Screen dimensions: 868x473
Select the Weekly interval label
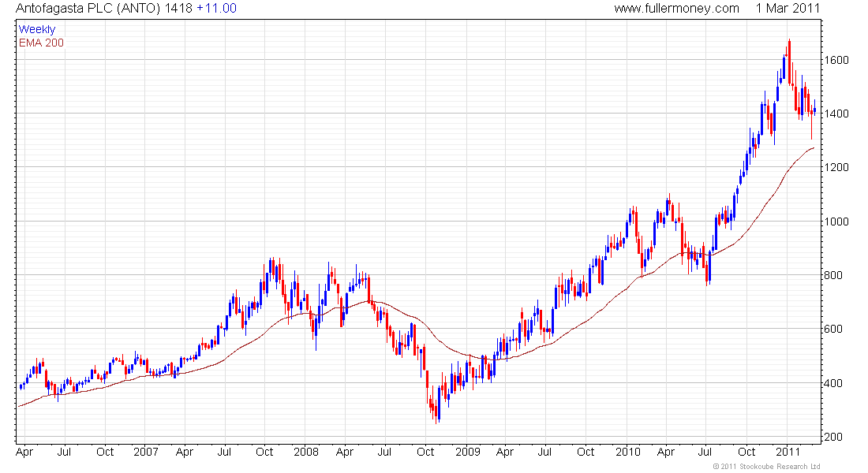37,30
